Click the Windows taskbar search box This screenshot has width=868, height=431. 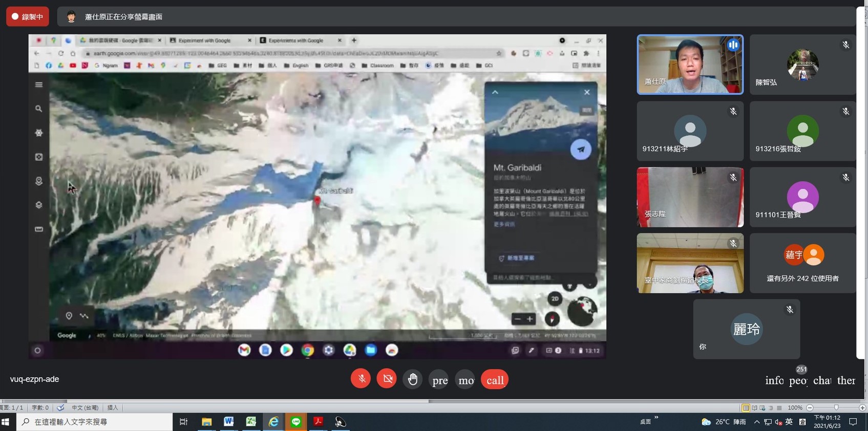tap(95, 422)
